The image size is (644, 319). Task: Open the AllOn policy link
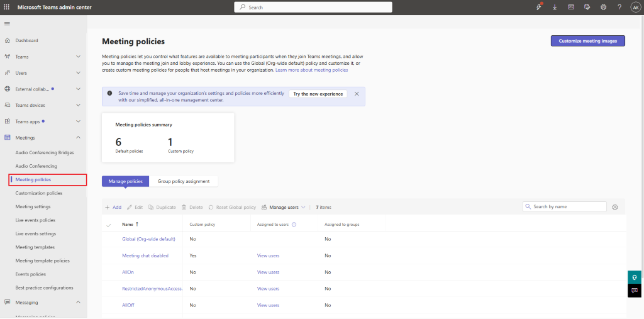128,272
